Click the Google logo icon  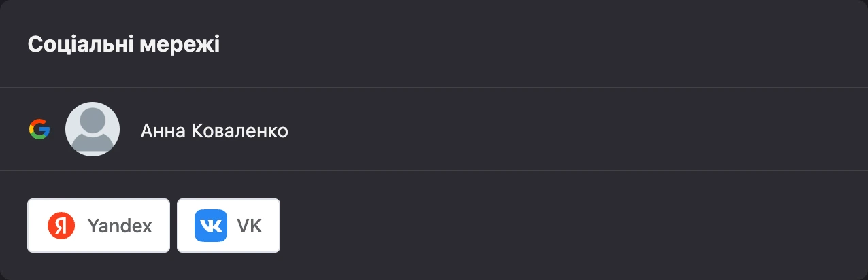[39, 129]
